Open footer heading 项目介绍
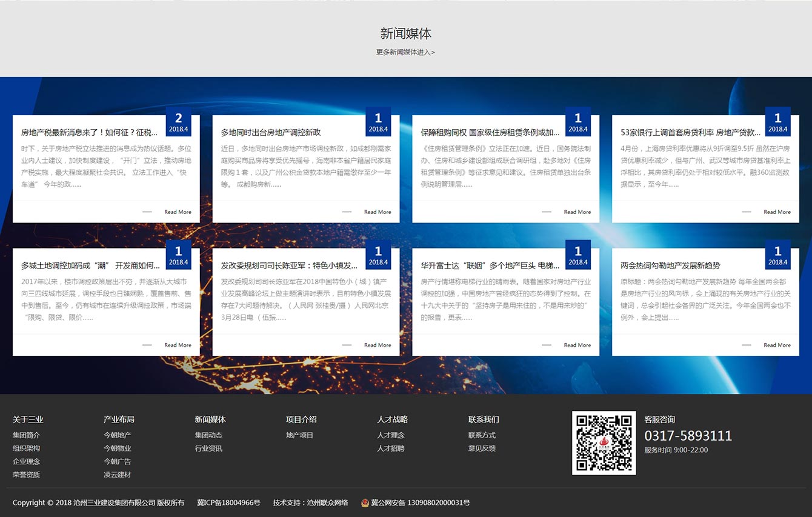The width and height of the screenshot is (812, 517). (301, 419)
